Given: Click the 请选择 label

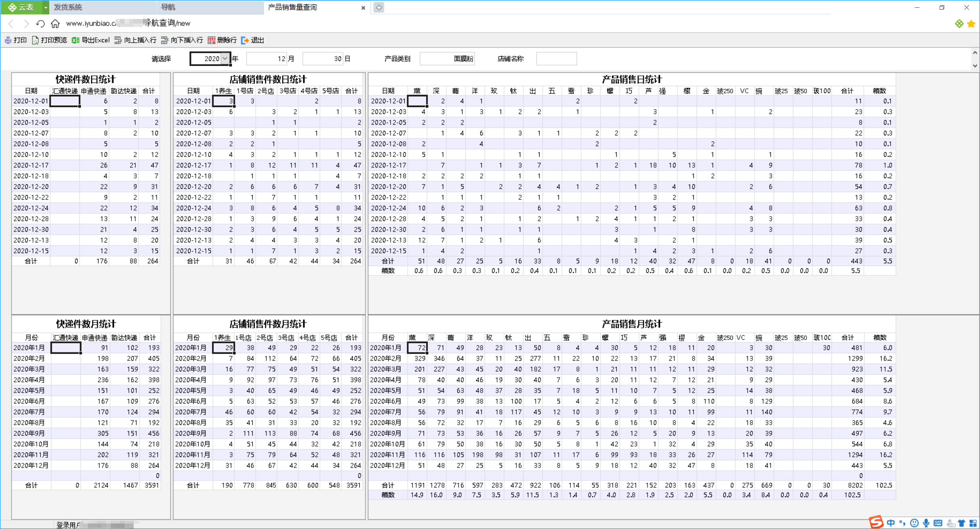Looking at the screenshot, I should click(161, 59).
